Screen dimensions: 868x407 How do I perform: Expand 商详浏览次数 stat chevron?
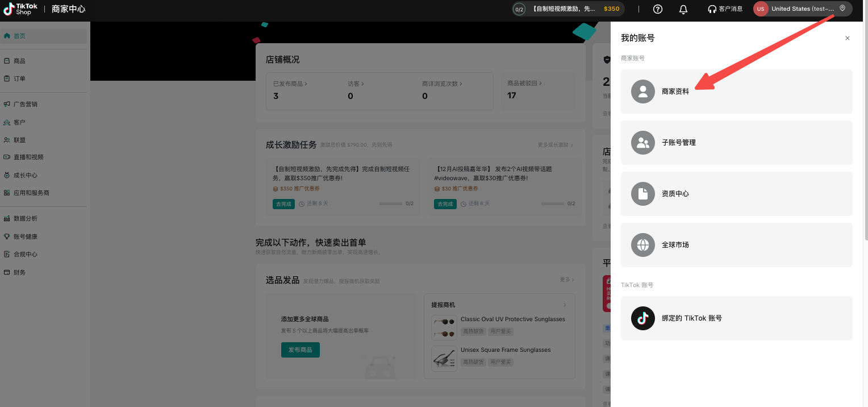pyautogui.click(x=461, y=84)
